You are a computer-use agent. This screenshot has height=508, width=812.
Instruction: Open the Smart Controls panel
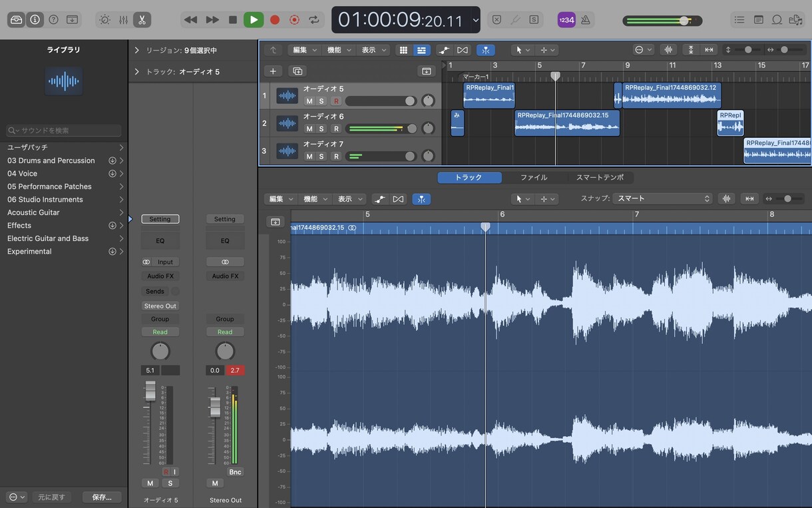coord(104,19)
